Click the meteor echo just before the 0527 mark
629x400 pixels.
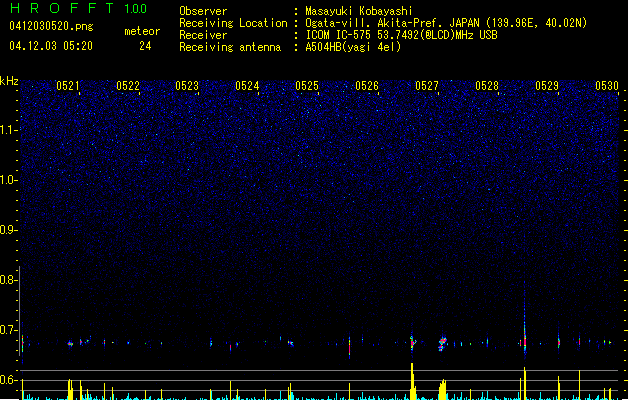(x=412, y=342)
